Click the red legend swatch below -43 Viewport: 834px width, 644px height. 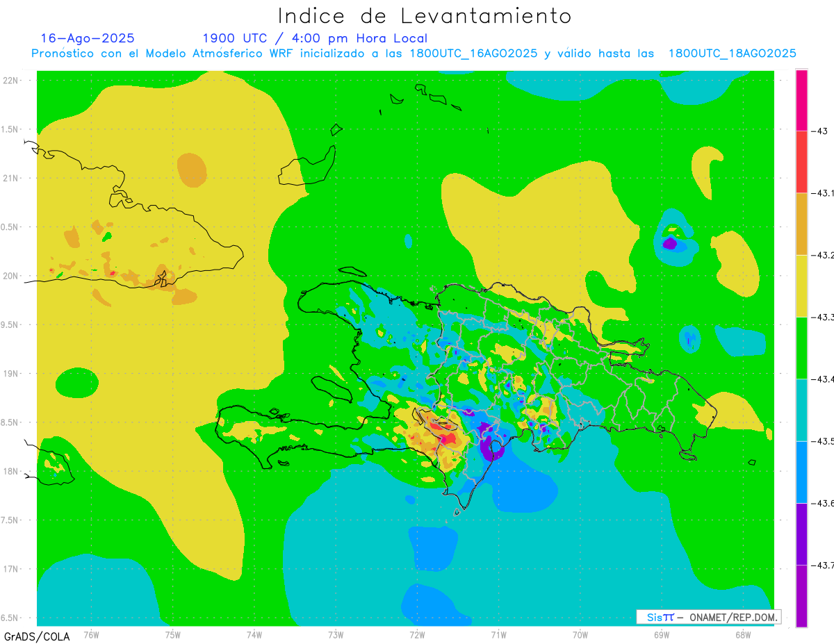point(801,162)
